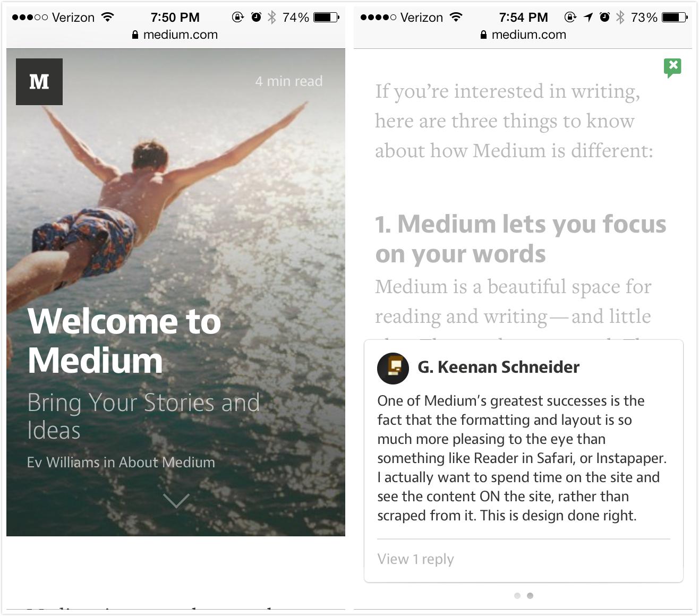
Task: Tap the battery icon showing 74%
Action: (326, 17)
